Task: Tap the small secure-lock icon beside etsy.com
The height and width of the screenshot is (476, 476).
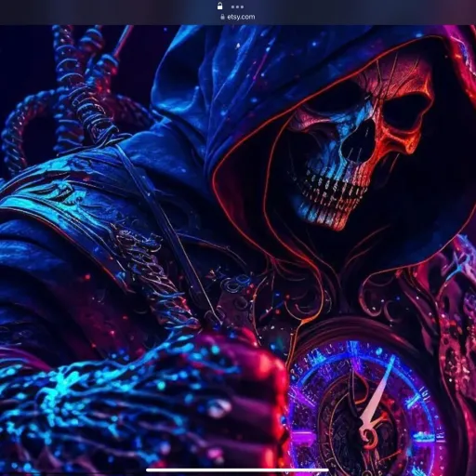Action: 222,17
